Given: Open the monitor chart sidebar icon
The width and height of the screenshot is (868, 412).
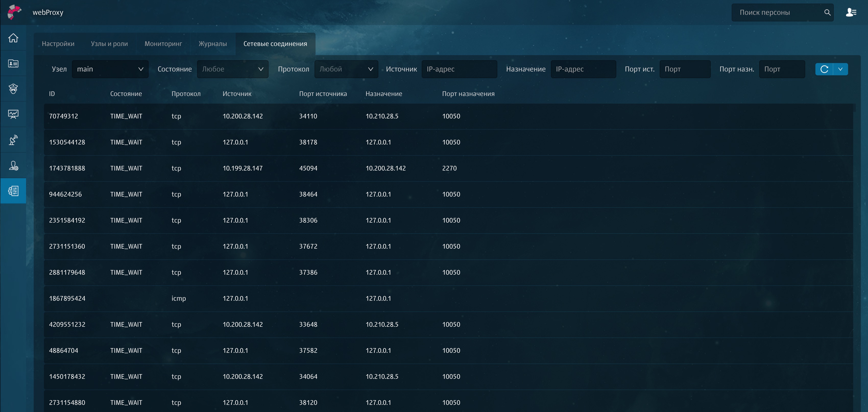Looking at the screenshot, I should [13, 114].
